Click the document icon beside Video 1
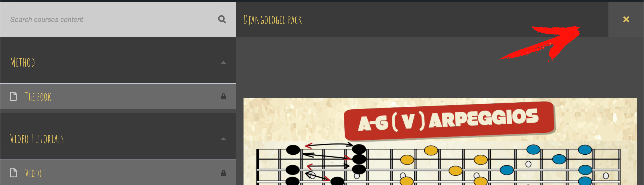 click(x=13, y=173)
